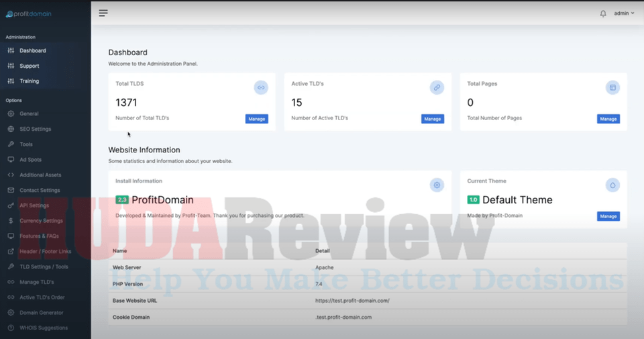Go to SEO Settings
The image size is (644, 339).
tap(36, 129)
